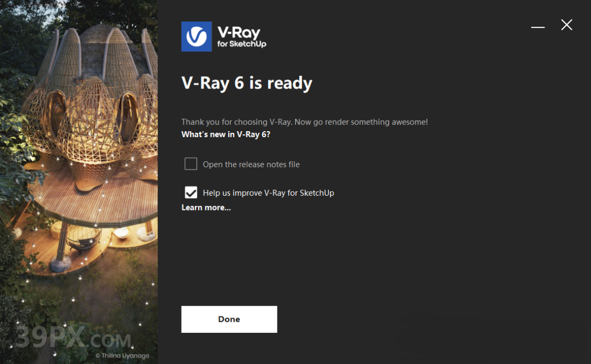The height and width of the screenshot is (364, 591).
Task: Follow the Learn more... link
Action: coord(206,207)
